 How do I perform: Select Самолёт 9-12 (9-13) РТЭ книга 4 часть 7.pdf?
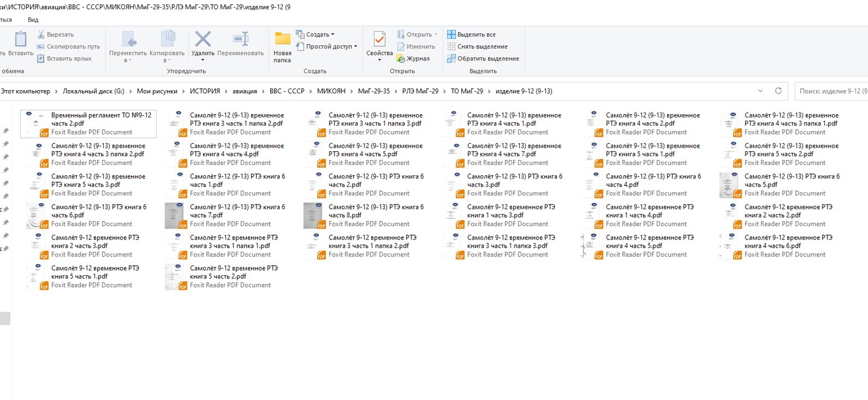(504, 154)
